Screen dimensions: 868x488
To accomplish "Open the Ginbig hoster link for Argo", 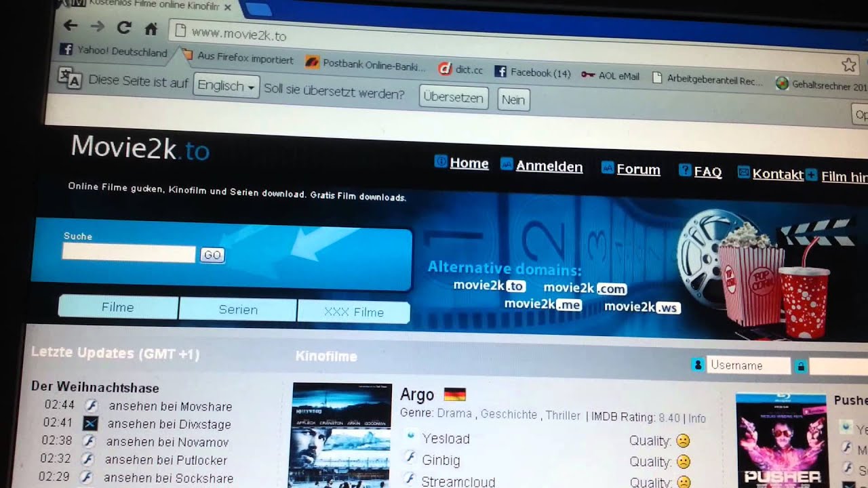I will pyautogui.click(x=441, y=460).
